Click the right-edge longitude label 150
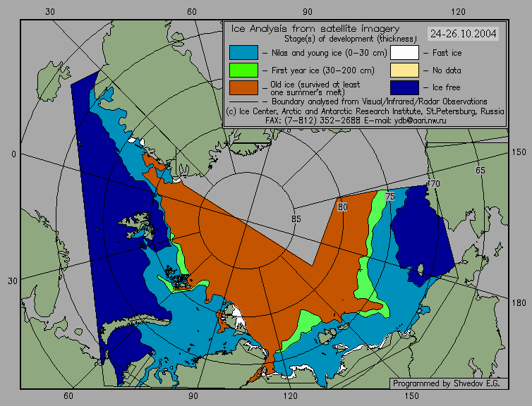Viewport: 532px width, 406px height. point(519,152)
